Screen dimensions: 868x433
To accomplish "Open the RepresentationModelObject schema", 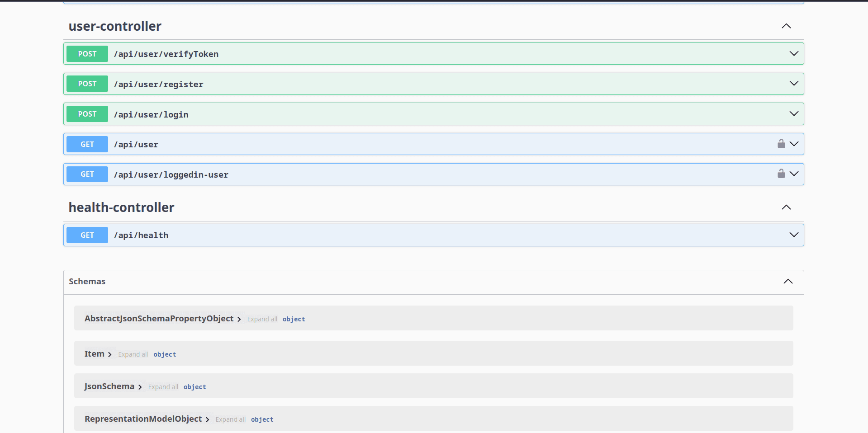I will [x=143, y=419].
